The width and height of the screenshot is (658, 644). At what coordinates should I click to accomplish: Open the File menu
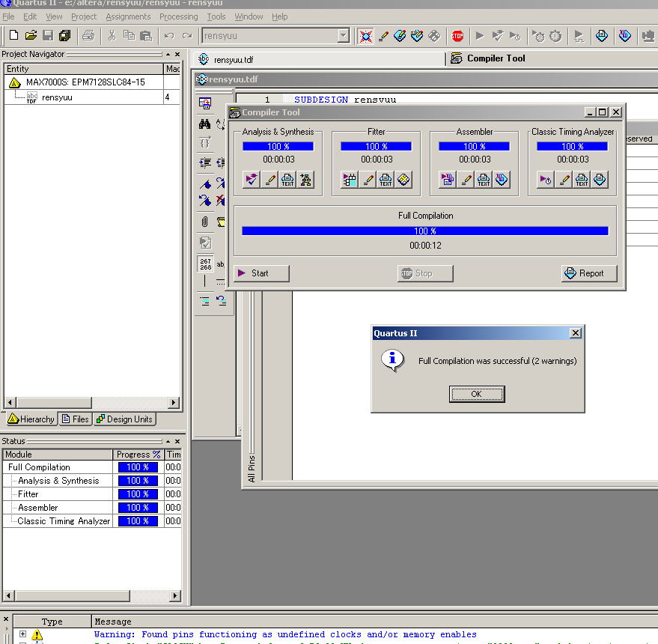(x=8, y=16)
